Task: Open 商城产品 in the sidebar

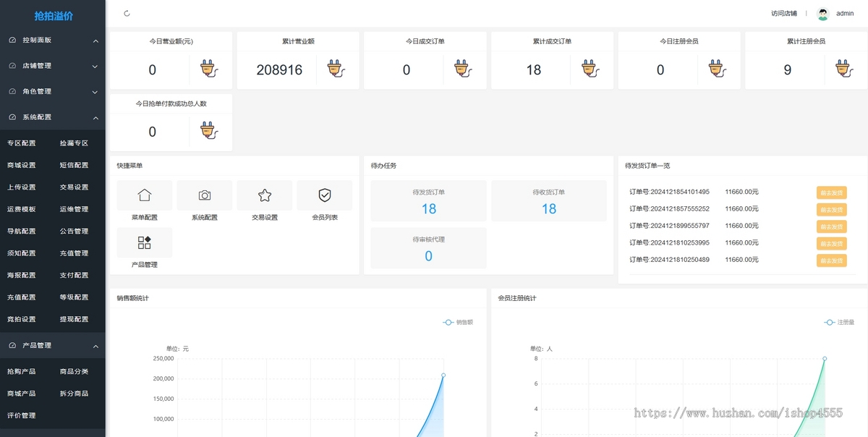Action: [x=22, y=394]
